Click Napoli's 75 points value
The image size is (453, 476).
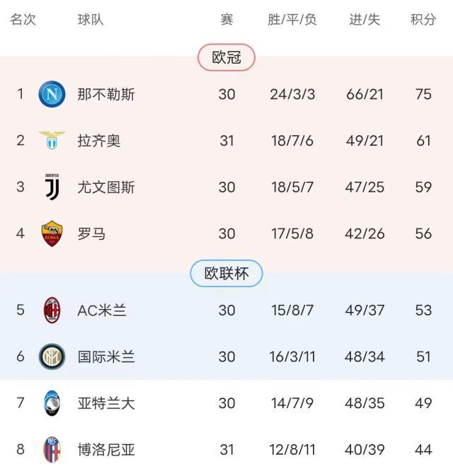click(x=423, y=94)
